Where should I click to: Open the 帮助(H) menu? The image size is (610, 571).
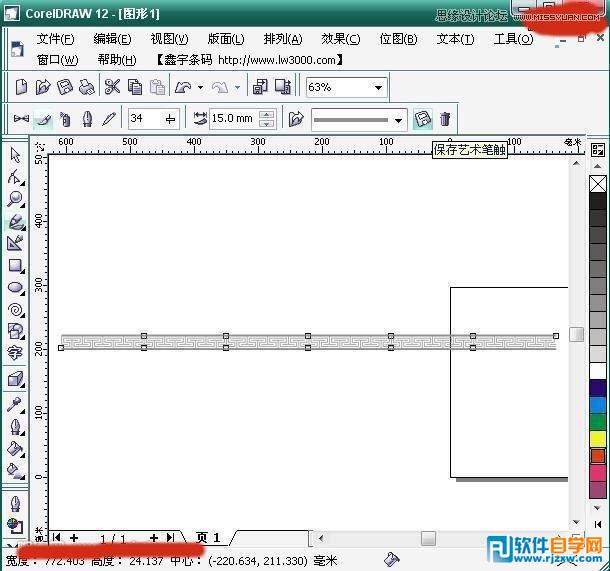(x=117, y=60)
